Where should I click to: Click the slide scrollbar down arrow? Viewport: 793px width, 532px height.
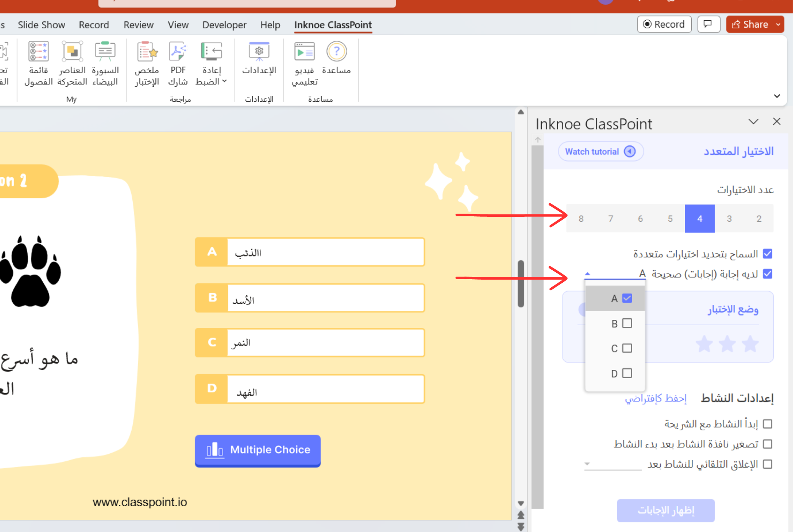[521, 503]
